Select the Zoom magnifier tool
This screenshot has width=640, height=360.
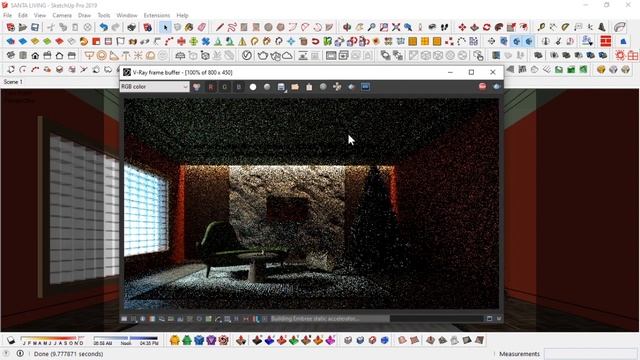click(x=371, y=27)
